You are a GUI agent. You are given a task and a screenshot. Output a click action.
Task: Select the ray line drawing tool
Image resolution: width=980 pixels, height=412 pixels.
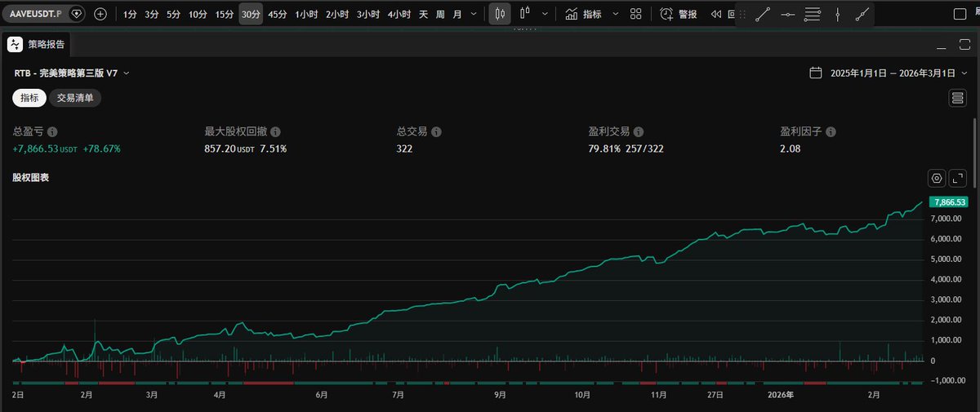862,14
